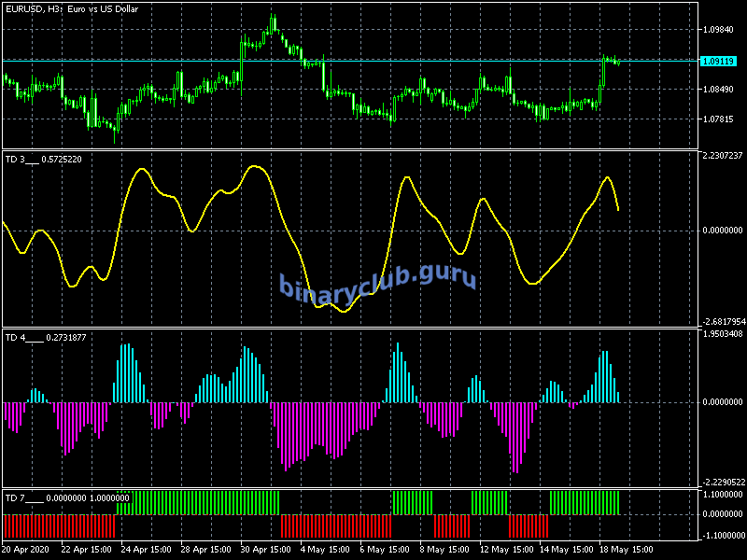This screenshot has width=747, height=560.
Task: Click the 1.09840 price axis label
Action: pos(718,30)
